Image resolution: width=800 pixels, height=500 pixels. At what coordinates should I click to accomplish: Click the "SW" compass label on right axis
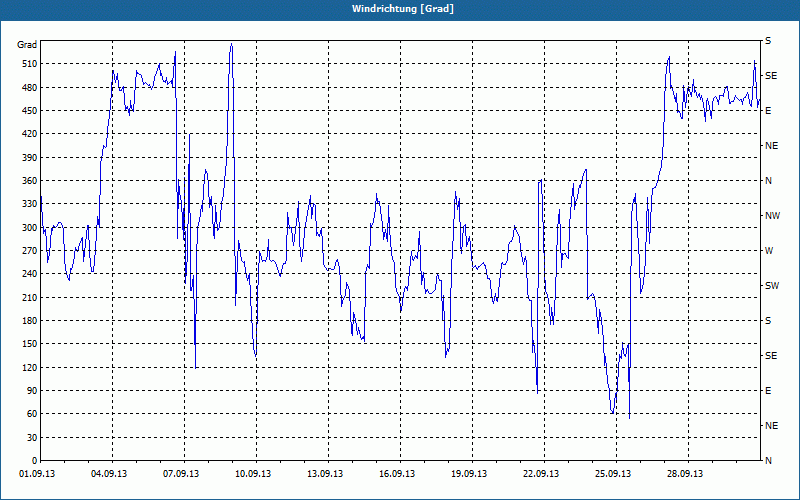click(x=772, y=286)
